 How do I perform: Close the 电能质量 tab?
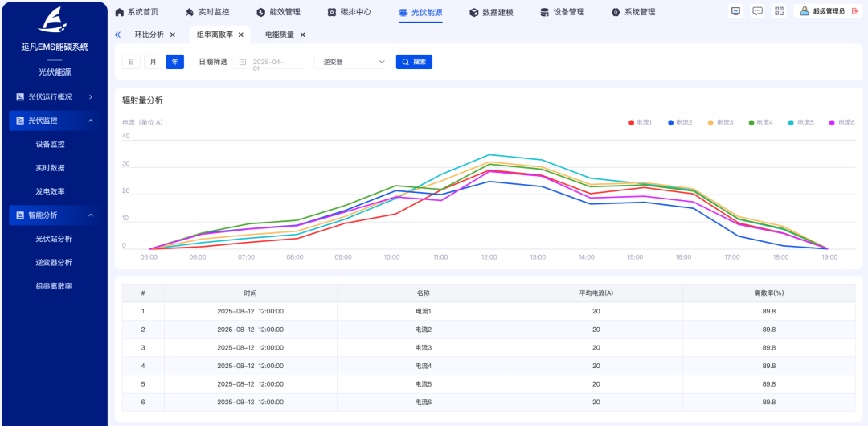tap(303, 35)
